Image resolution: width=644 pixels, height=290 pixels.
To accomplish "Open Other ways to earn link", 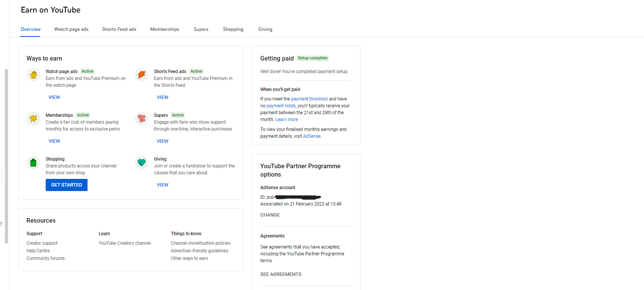I will [189, 258].
